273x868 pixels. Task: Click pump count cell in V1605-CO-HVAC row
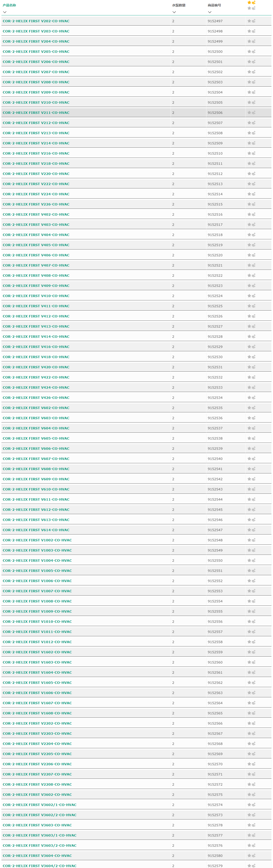[188, 683]
